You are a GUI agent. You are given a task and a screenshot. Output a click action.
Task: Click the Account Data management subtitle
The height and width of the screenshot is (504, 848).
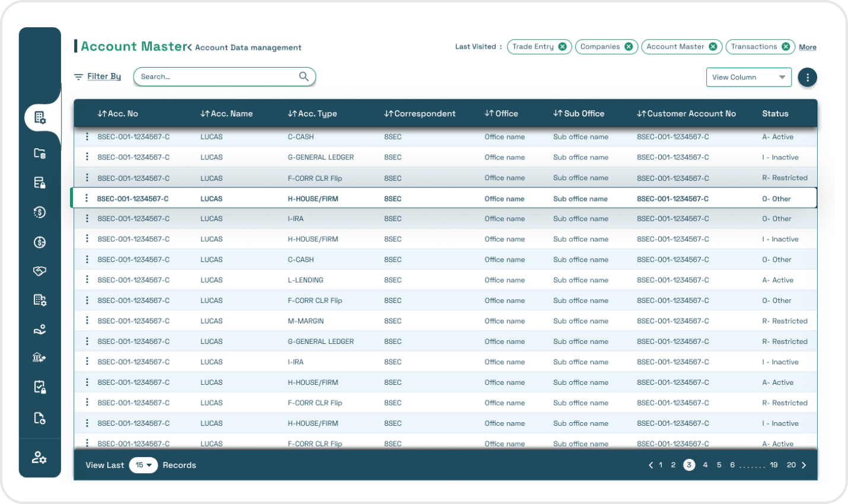(x=248, y=47)
